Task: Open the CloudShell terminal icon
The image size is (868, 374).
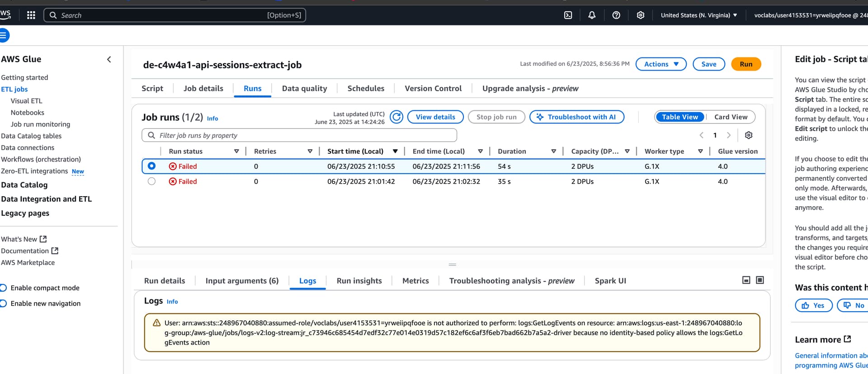Action: click(568, 15)
